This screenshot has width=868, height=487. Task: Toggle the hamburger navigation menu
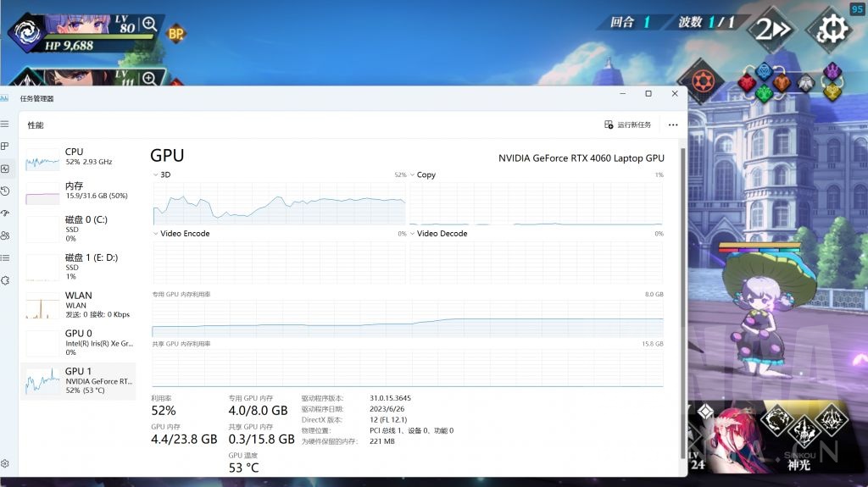coord(5,124)
